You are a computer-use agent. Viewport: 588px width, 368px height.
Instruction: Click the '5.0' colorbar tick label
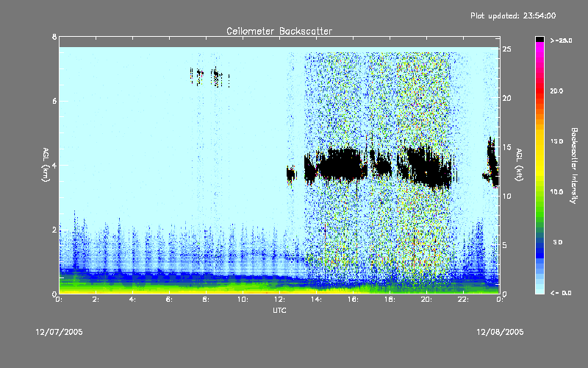[558, 242]
